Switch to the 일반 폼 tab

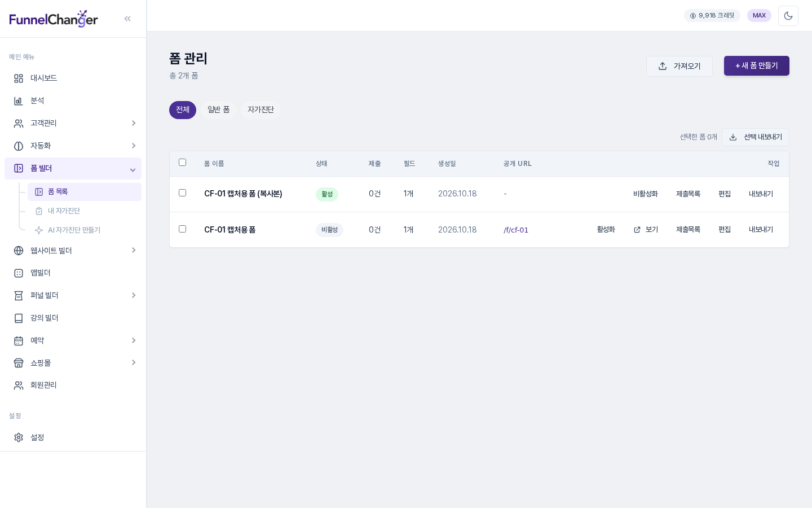point(219,110)
